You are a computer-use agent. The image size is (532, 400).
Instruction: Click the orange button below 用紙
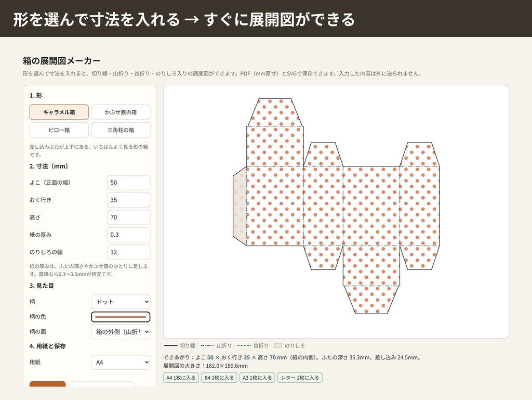[x=47, y=384]
